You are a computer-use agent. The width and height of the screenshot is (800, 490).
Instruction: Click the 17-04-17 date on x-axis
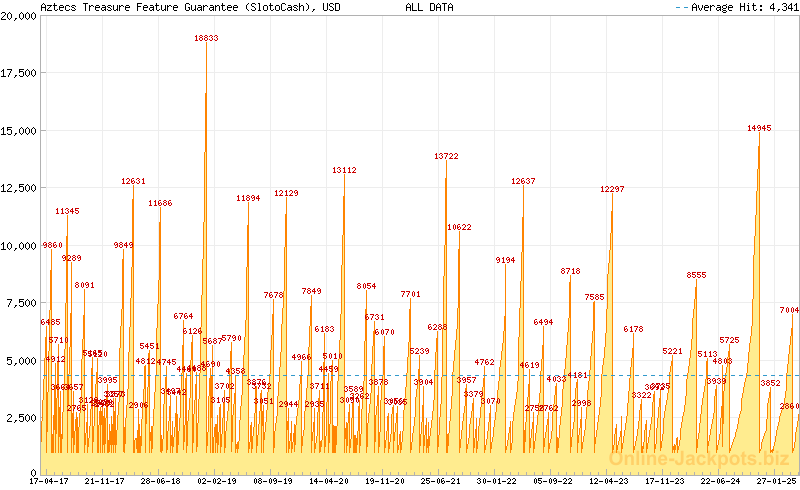click(x=49, y=481)
